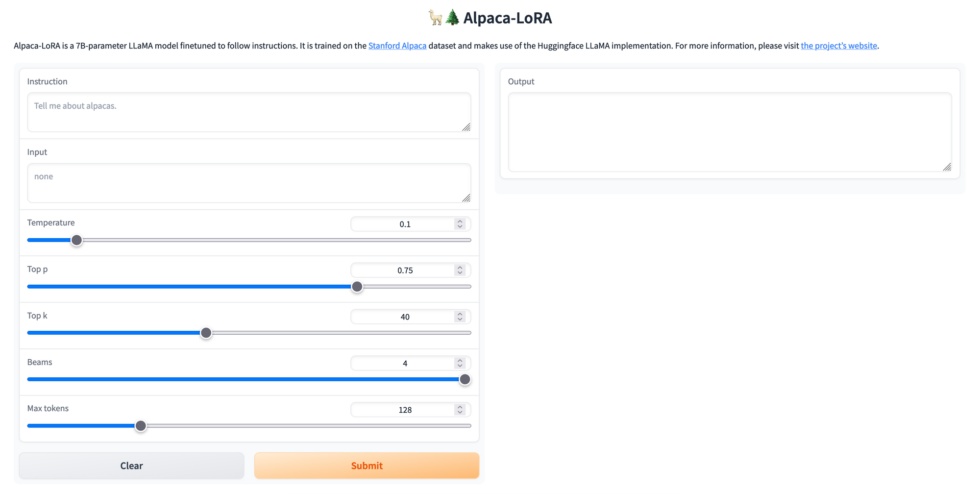Open the Stanford Alpaca link
The height and width of the screenshot is (494, 980).
point(397,46)
